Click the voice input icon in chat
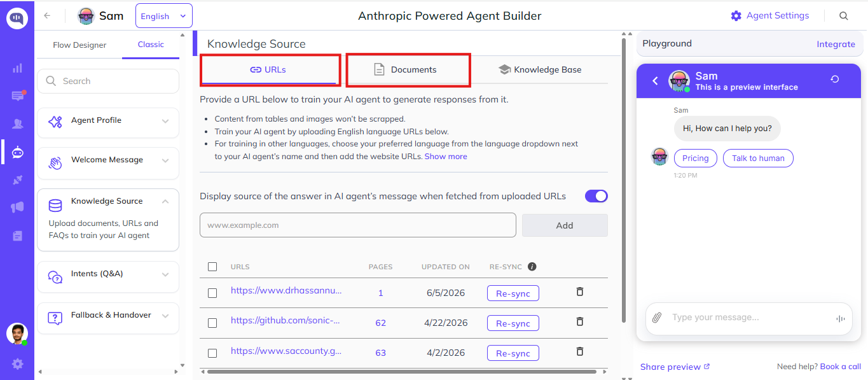 (840, 319)
